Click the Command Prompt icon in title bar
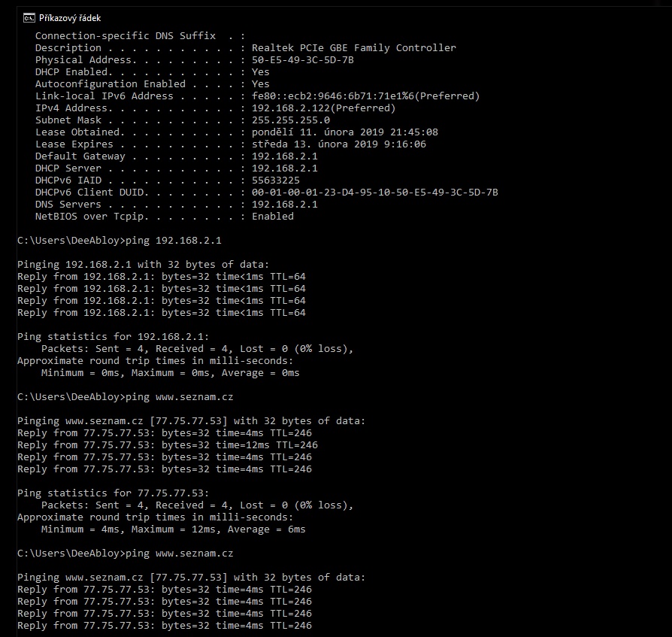 point(29,17)
